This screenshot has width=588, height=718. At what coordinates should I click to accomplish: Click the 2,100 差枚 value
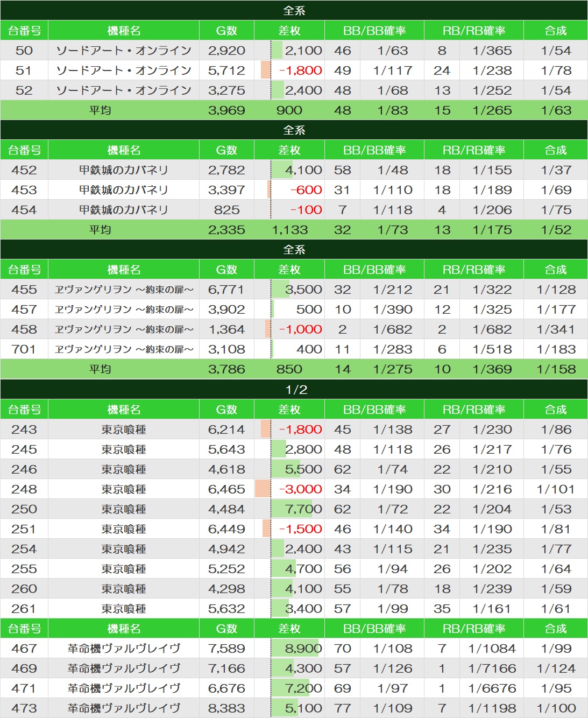click(x=303, y=51)
